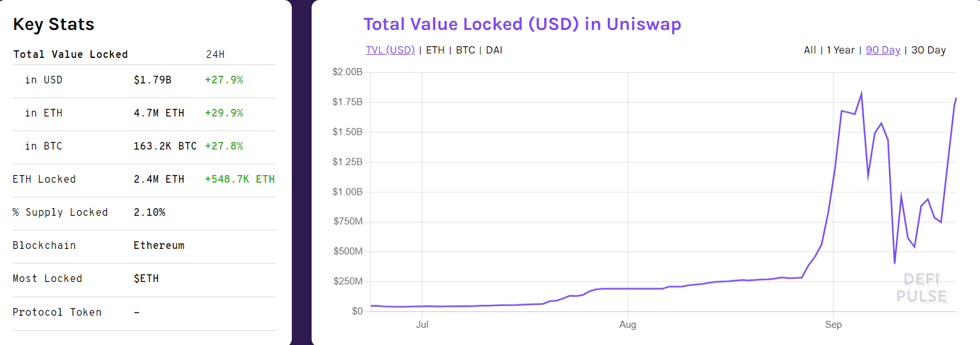980x345 pixels.
Task: Switch chart to ETH denomination
Action: tap(435, 50)
